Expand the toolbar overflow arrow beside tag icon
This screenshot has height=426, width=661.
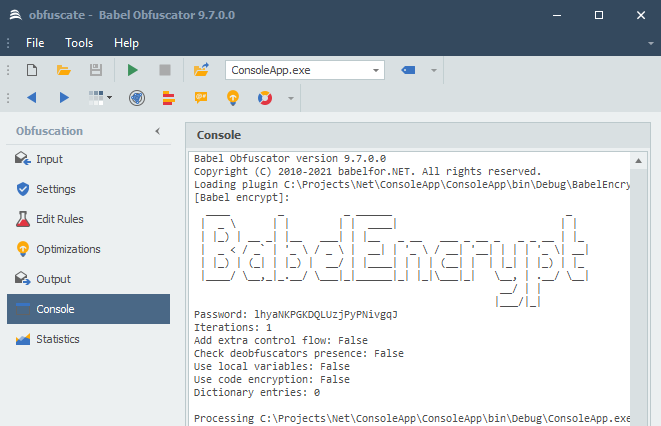[434, 70]
